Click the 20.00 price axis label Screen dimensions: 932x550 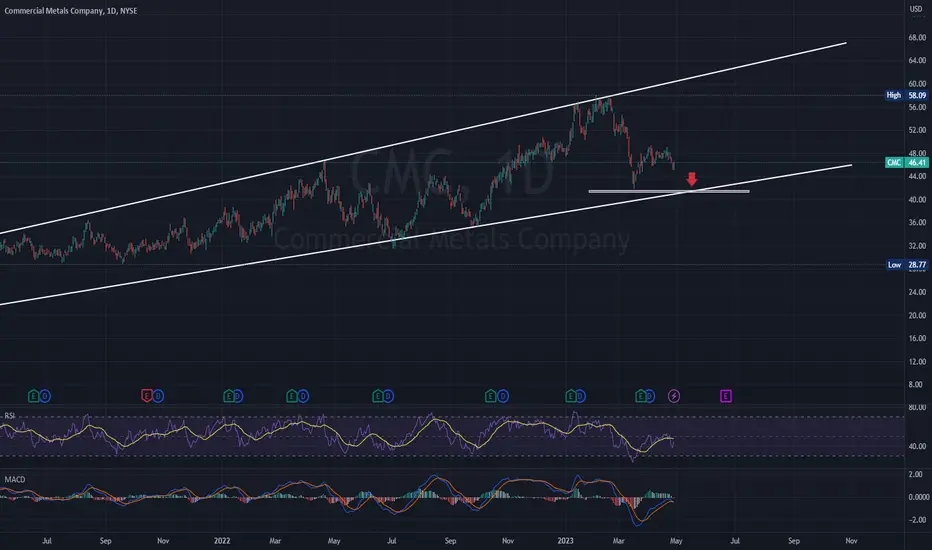click(x=917, y=315)
